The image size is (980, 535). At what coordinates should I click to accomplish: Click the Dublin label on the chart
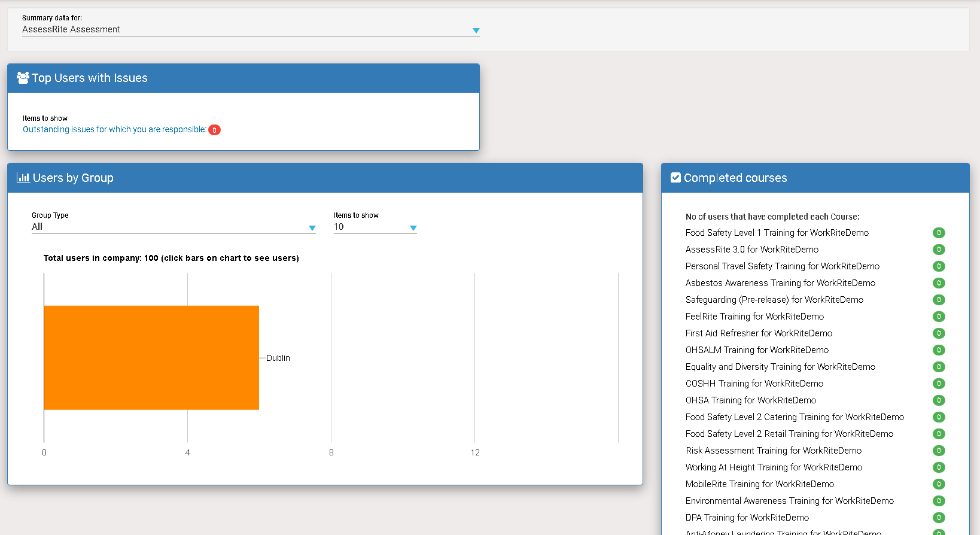click(x=278, y=358)
